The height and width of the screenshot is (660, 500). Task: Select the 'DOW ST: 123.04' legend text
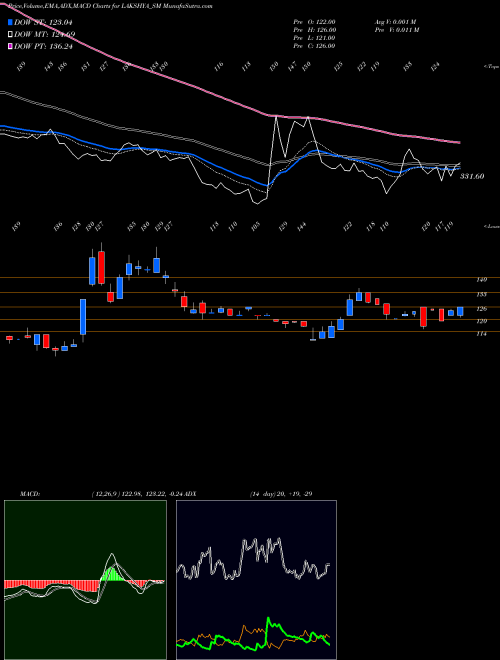click(x=43, y=22)
